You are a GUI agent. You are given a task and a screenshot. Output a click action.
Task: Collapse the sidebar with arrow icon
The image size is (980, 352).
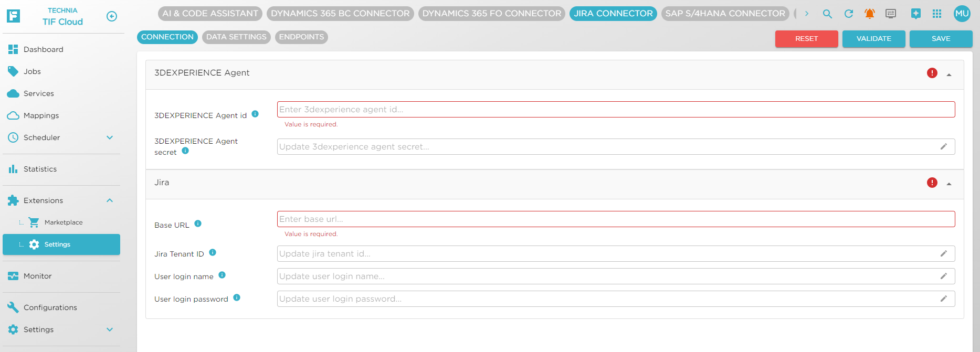click(112, 16)
